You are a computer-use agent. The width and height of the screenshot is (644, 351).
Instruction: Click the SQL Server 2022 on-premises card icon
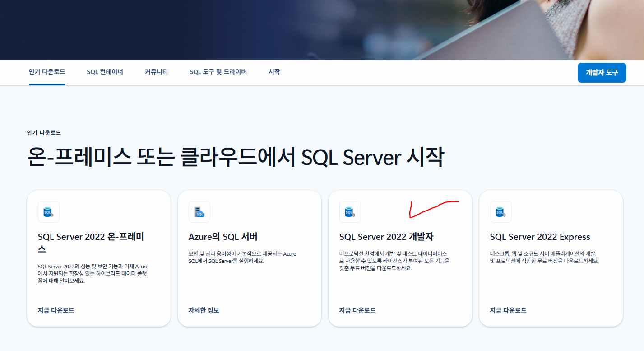tap(49, 212)
